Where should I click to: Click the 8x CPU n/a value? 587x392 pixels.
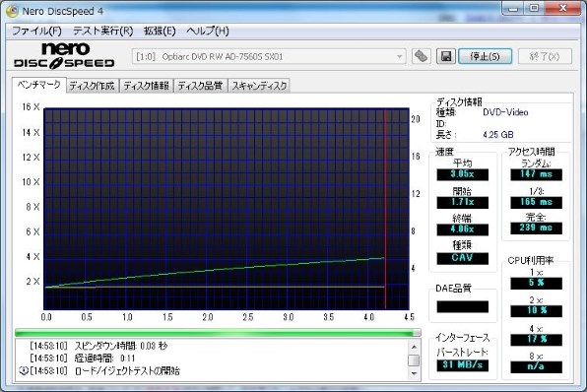pos(536,367)
